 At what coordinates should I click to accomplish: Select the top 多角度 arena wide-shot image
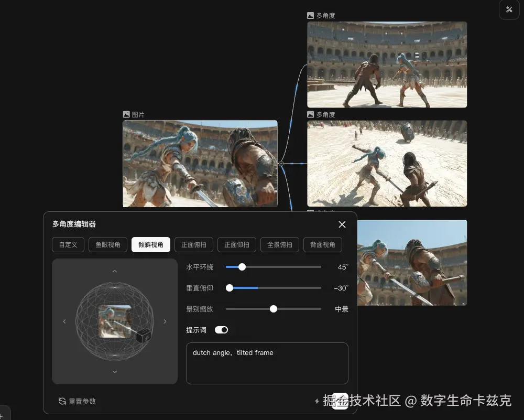coord(387,64)
